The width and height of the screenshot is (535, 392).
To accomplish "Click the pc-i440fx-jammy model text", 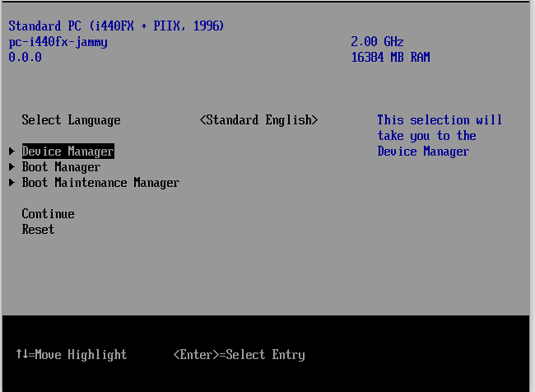I will point(58,41).
